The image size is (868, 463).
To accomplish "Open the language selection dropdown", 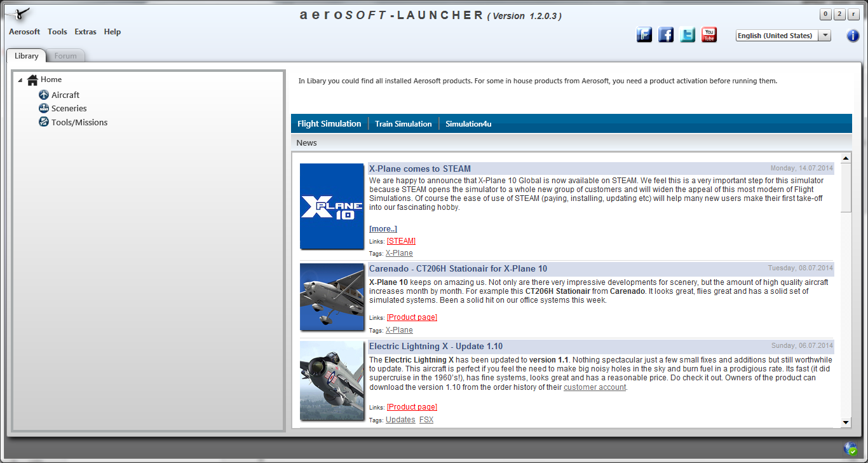I will 825,36.
